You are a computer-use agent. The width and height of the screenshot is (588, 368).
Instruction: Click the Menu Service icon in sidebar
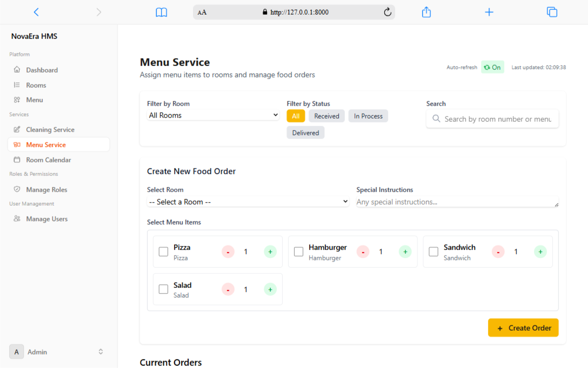17,144
